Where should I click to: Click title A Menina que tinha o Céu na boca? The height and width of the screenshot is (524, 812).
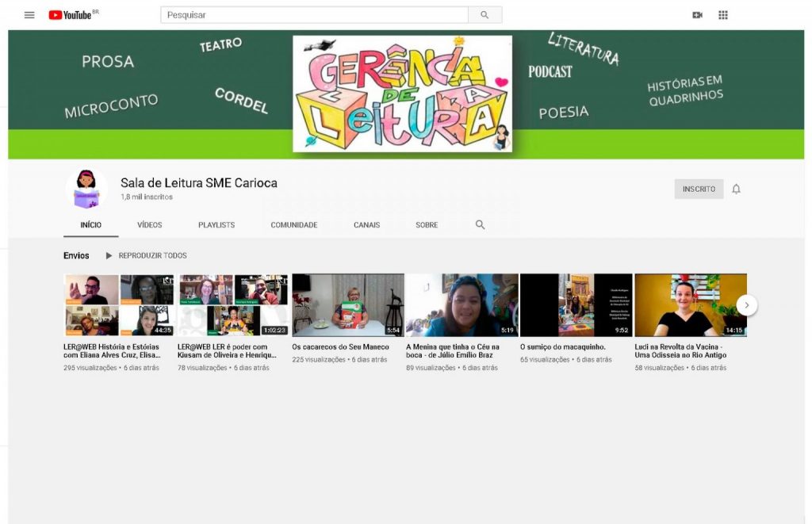[453, 351]
